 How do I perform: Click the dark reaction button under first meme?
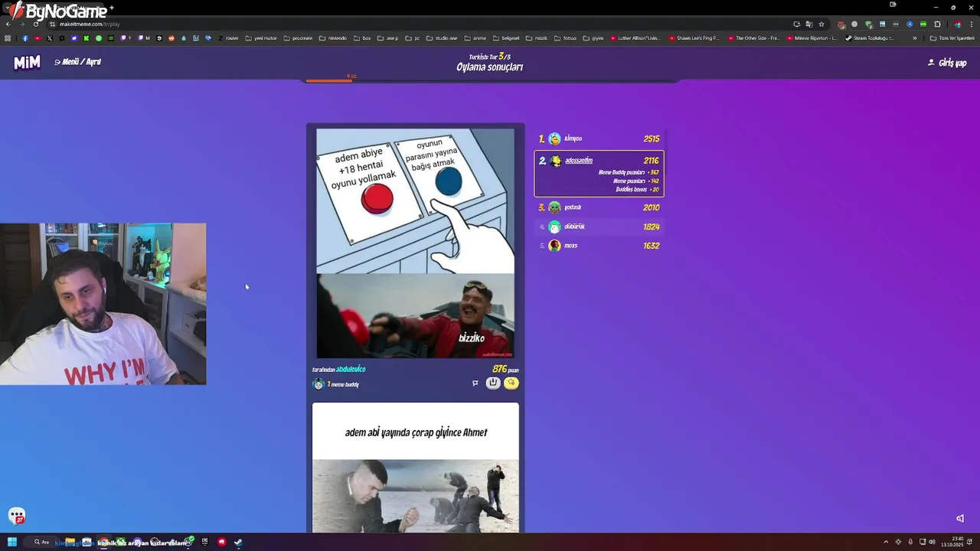pos(493,383)
